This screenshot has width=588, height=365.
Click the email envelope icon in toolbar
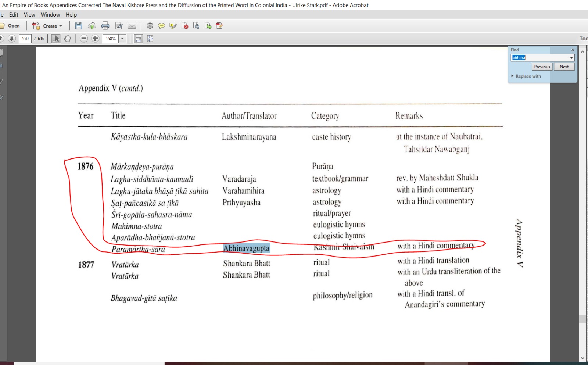coord(132,26)
